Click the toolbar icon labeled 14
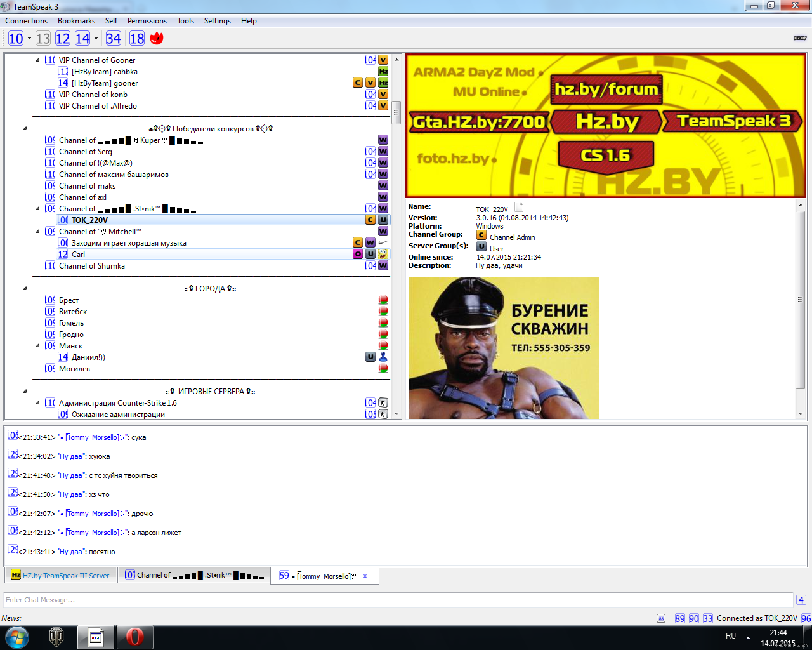The width and height of the screenshot is (812, 650). pyautogui.click(x=82, y=39)
